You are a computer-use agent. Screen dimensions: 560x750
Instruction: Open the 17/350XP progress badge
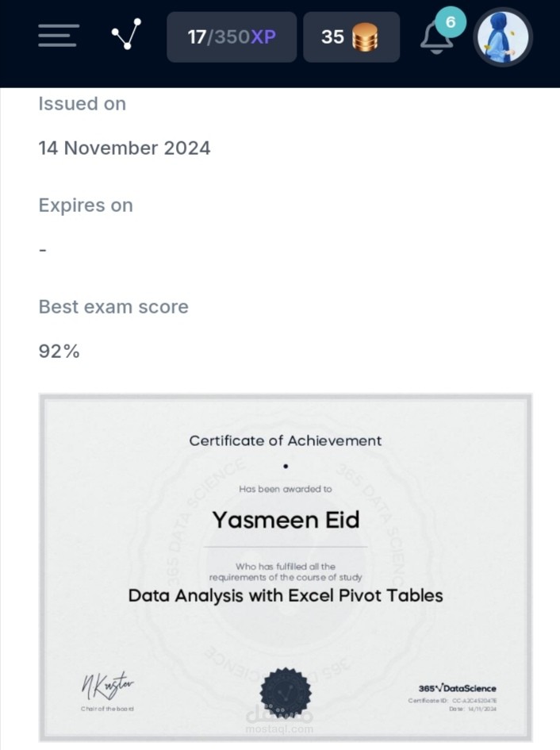[x=232, y=37]
